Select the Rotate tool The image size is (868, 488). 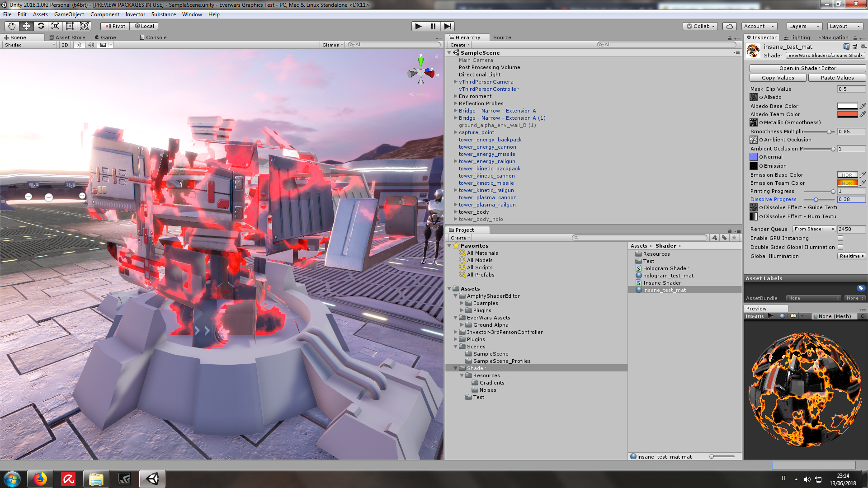[x=41, y=26]
